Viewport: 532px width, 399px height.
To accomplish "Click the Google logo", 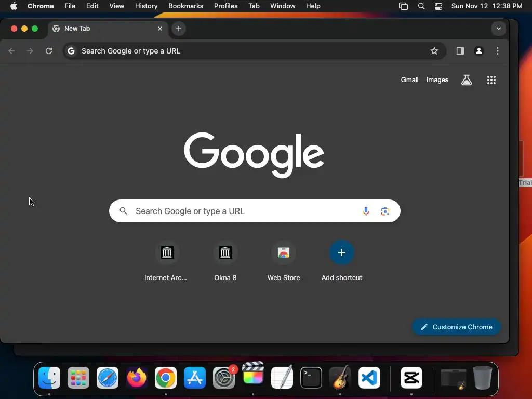I will click(254, 155).
